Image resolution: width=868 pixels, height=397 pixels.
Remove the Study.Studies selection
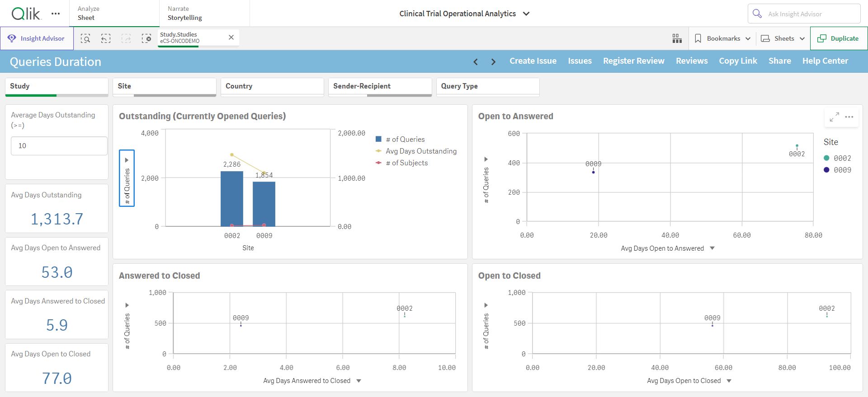click(231, 37)
